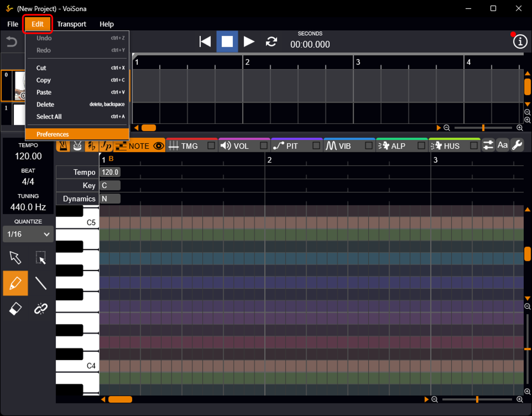Image resolution: width=532 pixels, height=416 pixels.
Task: Click the rewind to start button
Action: coord(205,42)
